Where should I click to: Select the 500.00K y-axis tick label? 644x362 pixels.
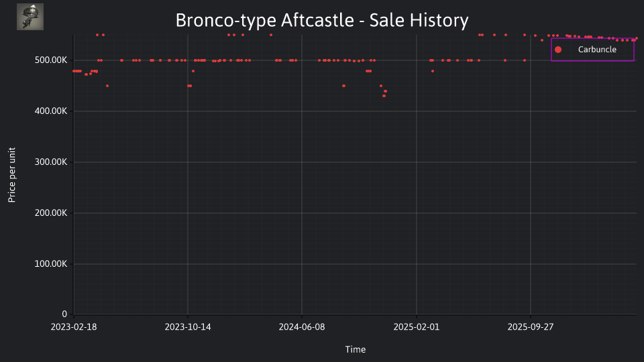[x=51, y=60]
